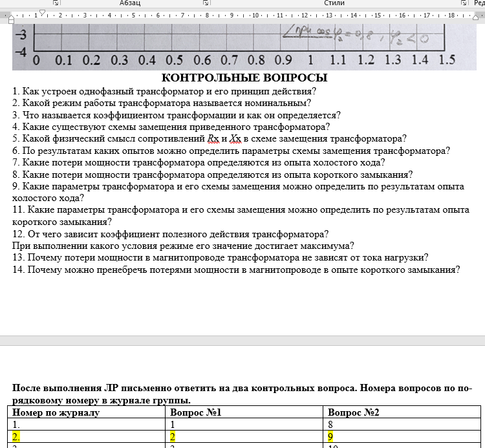Image resolution: width=485 pixels, height=448 pixels.
Task: Select the first line indent marker on ruler
Action: coord(42,12)
